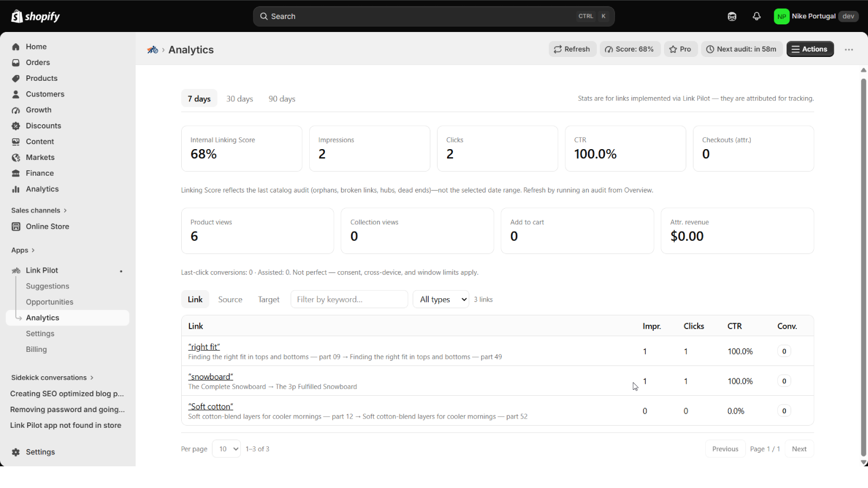This screenshot has height=488, width=868.
Task: Click Next audit: in 58m button
Action: (742, 49)
